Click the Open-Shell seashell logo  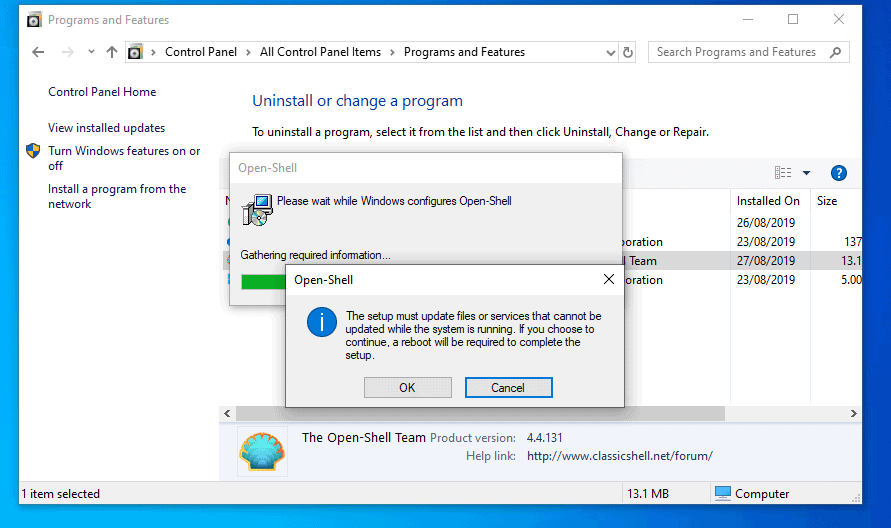pos(262,451)
